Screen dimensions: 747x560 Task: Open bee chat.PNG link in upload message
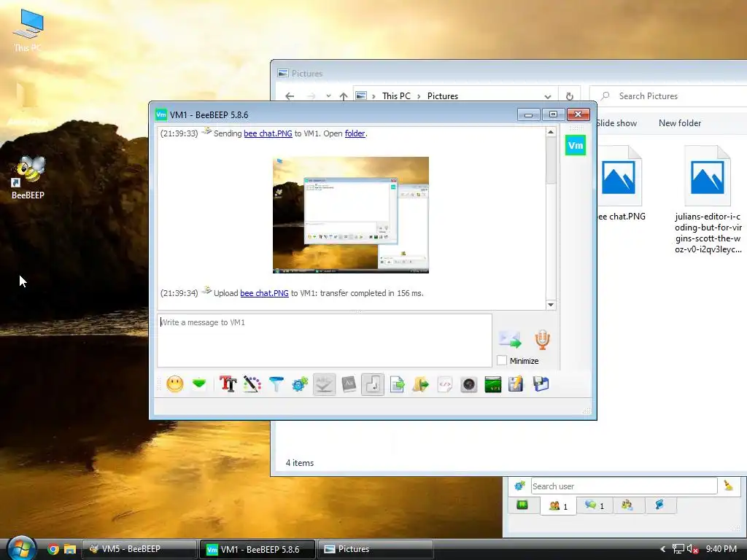point(264,293)
